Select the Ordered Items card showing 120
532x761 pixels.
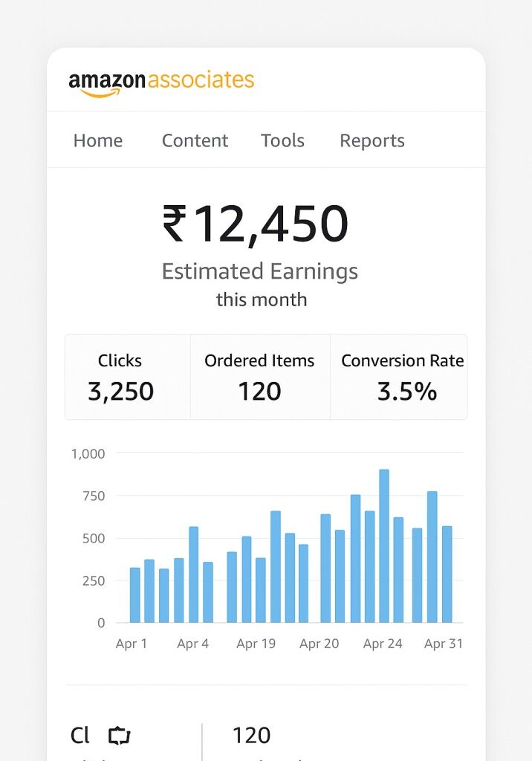point(259,376)
